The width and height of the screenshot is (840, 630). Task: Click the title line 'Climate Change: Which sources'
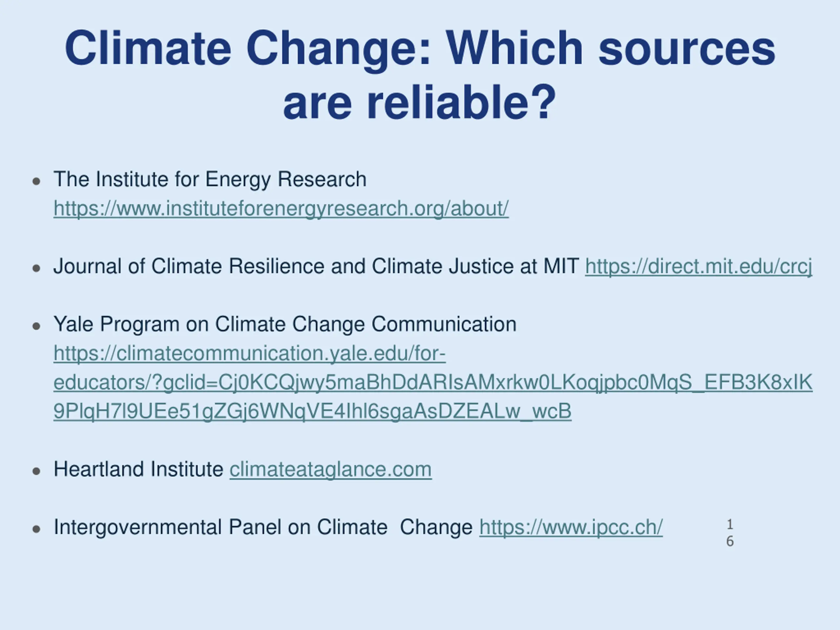420,49
